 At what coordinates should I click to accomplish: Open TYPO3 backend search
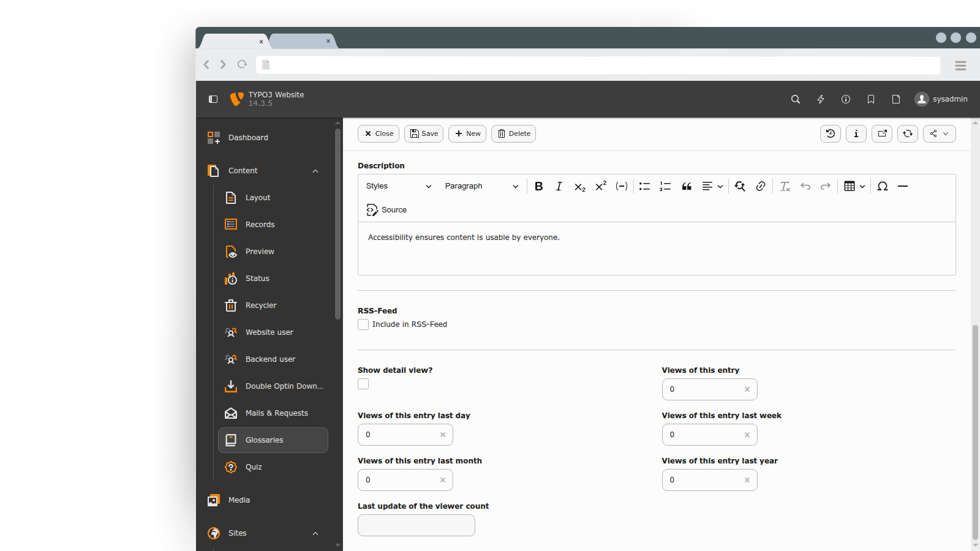tap(796, 99)
